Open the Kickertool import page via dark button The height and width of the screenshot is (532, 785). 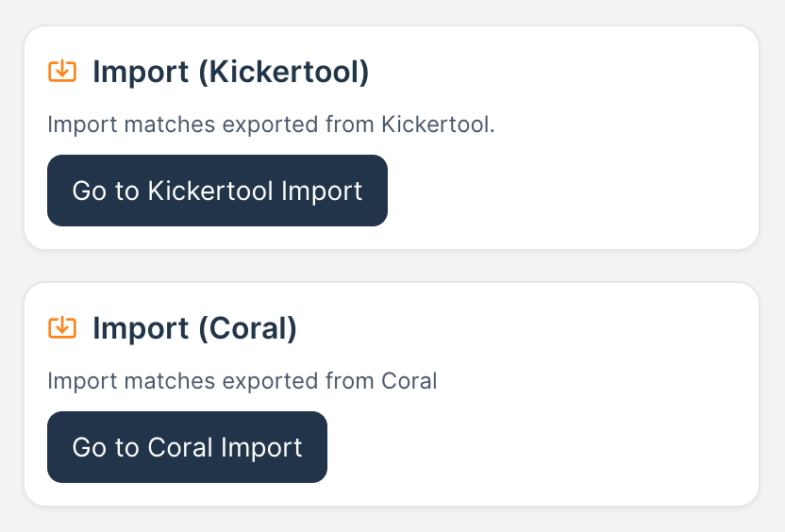pos(217,191)
